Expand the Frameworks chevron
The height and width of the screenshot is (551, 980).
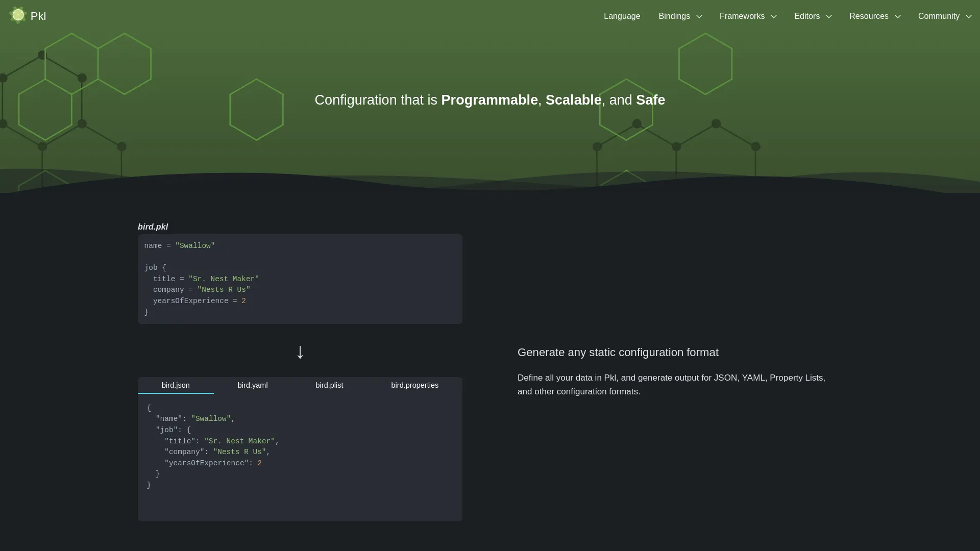point(774,17)
